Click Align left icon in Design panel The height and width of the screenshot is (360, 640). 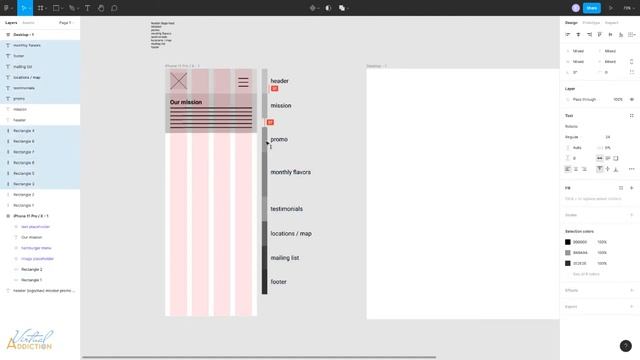[x=568, y=35]
